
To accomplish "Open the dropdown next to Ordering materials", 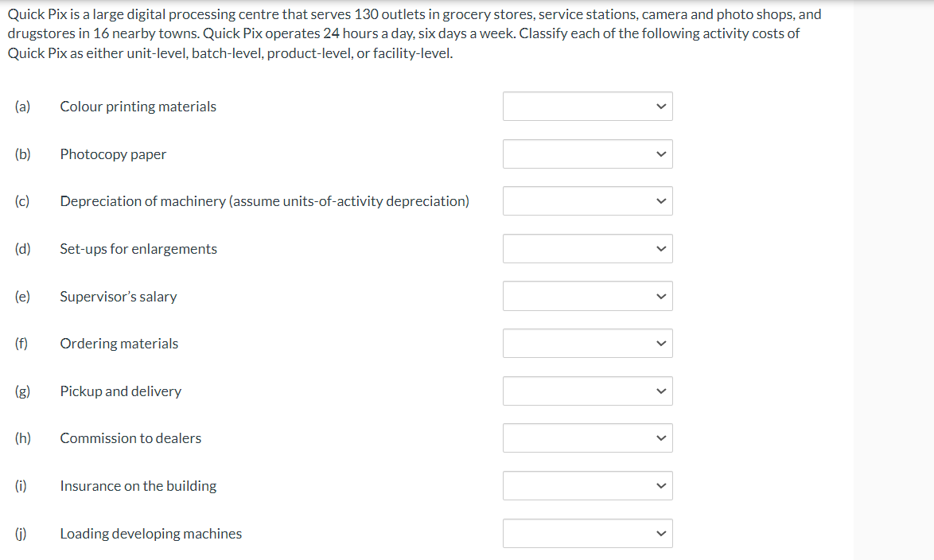I will [588, 343].
